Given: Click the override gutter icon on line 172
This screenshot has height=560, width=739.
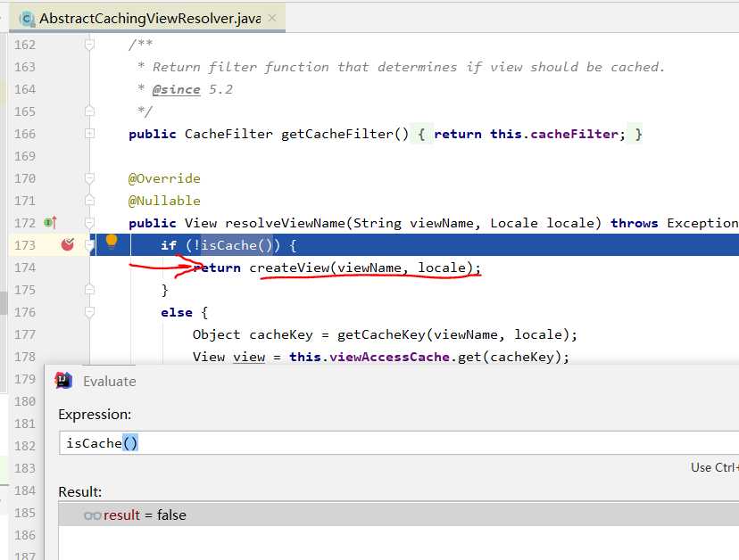Looking at the screenshot, I should click(x=51, y=223).
